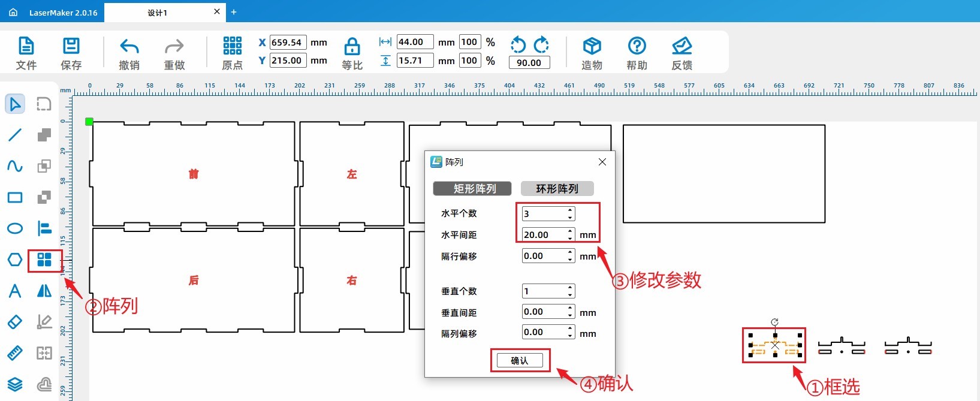The width and height of the screenshot is (980, 401).
Task: Open the layers stack tool
Action: click(x=15, y=384)
